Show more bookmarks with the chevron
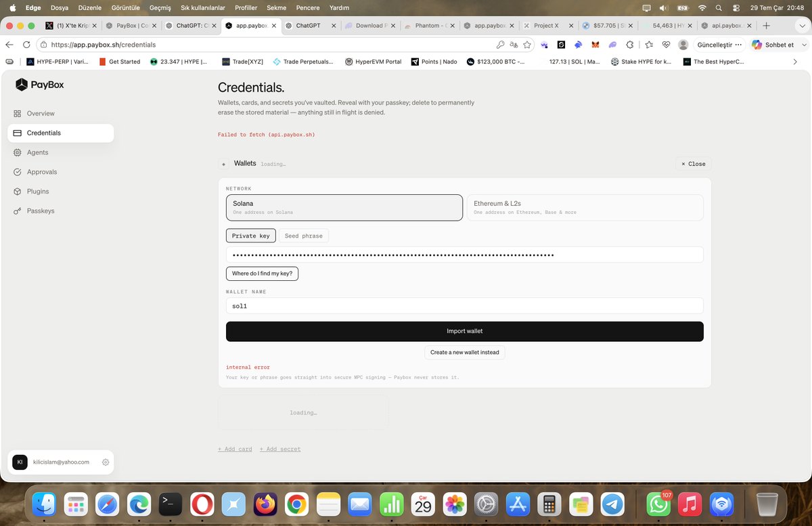812x526 pixels. pyautogui.click(x=795, y=62)
